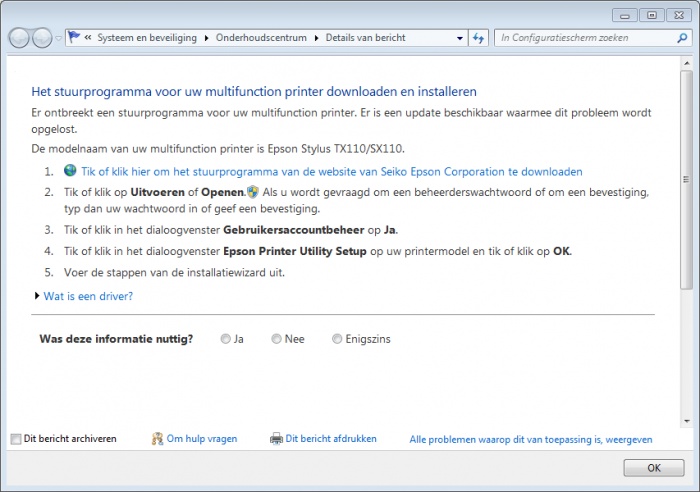Click the vertical scrollbar thumb

click(686, 179)
